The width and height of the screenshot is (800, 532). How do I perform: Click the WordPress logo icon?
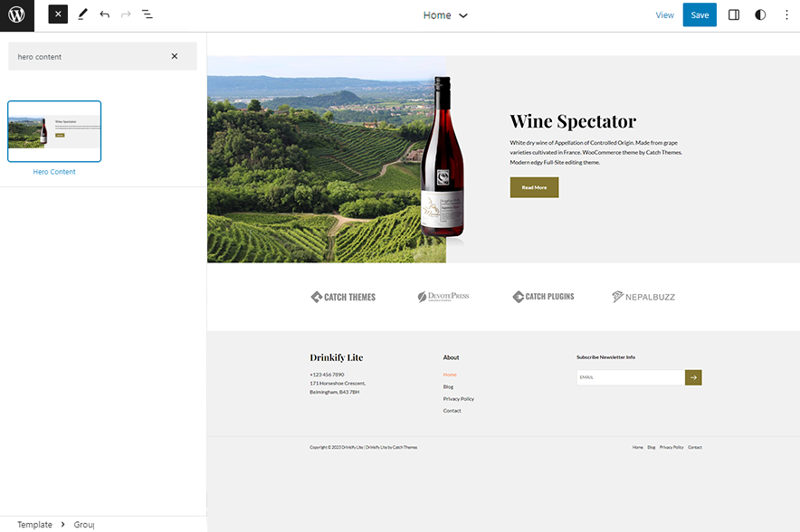pos(16,15)
